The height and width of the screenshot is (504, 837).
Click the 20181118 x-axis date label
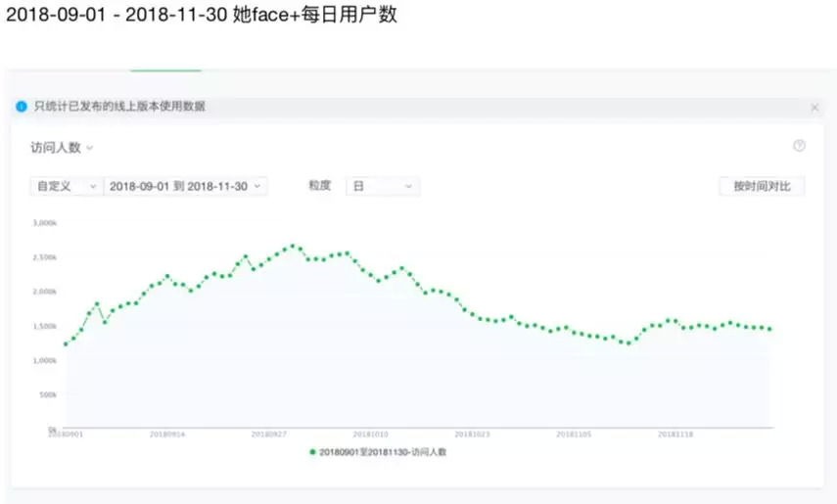[x=675, y=434]
